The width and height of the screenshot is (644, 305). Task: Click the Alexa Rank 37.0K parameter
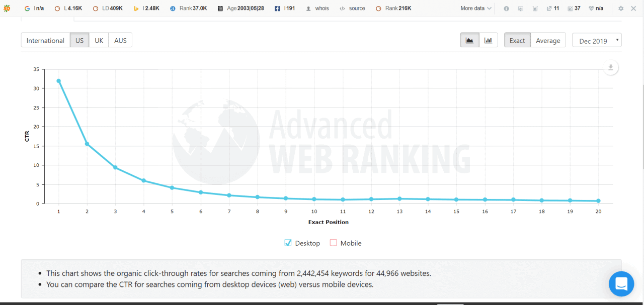tap(188, 9)
